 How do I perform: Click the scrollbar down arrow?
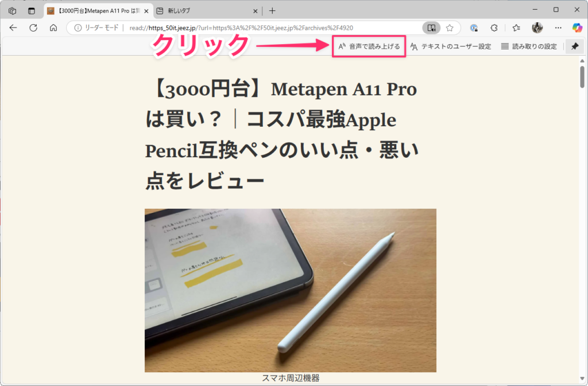pyautogui.click(x=582, y=379)
